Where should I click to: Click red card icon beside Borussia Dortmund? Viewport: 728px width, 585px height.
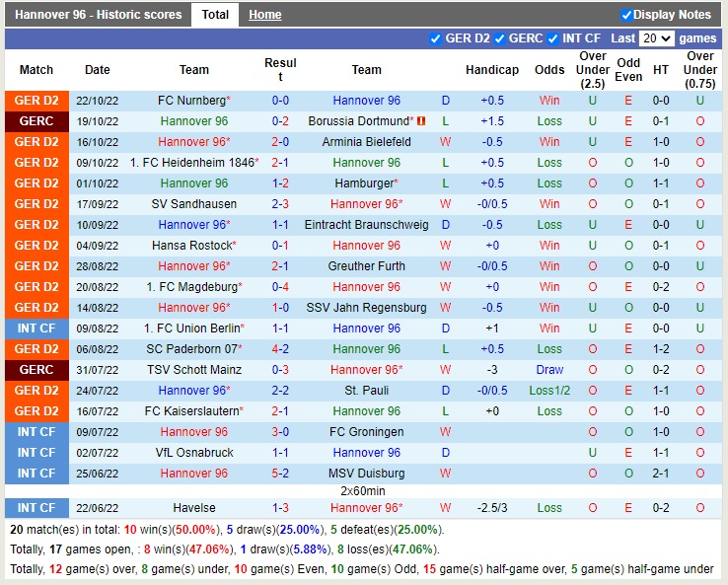[421, 121]
